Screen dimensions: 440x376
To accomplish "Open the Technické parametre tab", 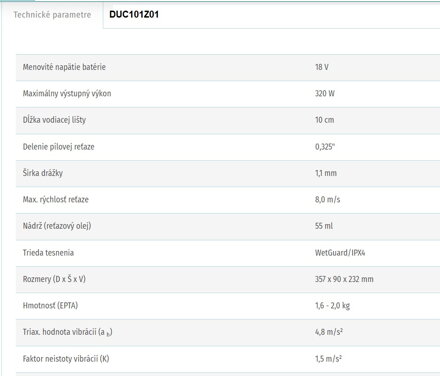I will [x=52, y=15].
